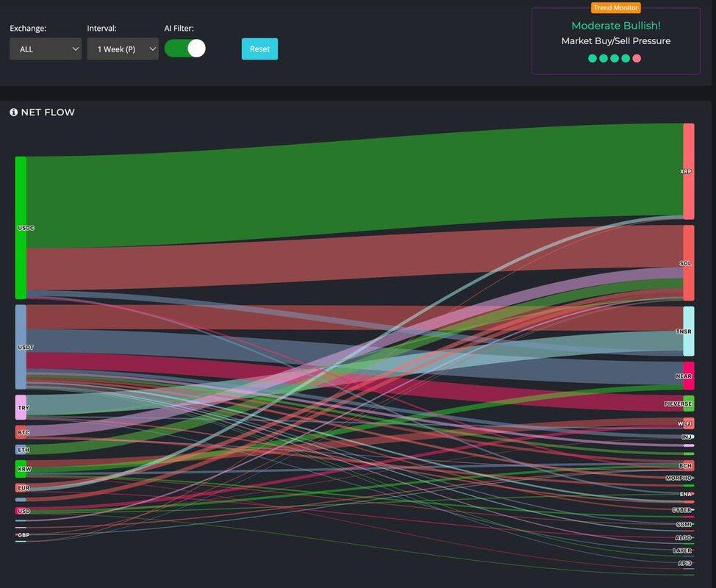Click the first green pressure indicator dot

[593, 58]
